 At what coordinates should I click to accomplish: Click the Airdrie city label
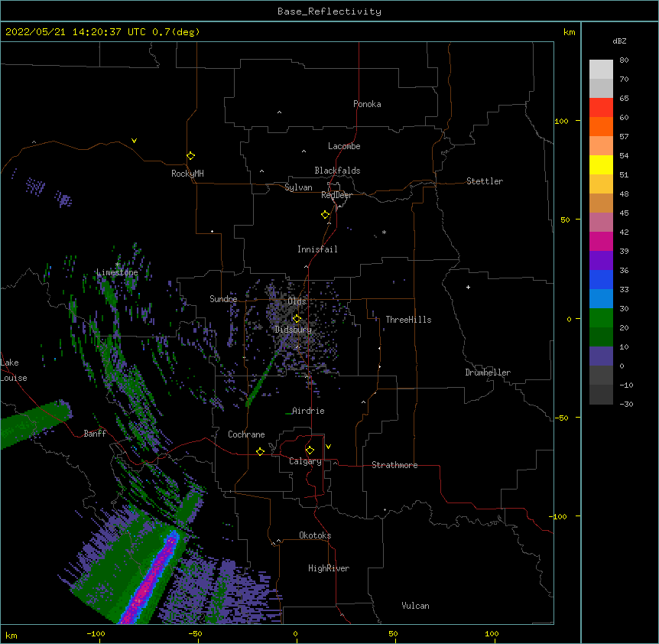tap(308, 411)
